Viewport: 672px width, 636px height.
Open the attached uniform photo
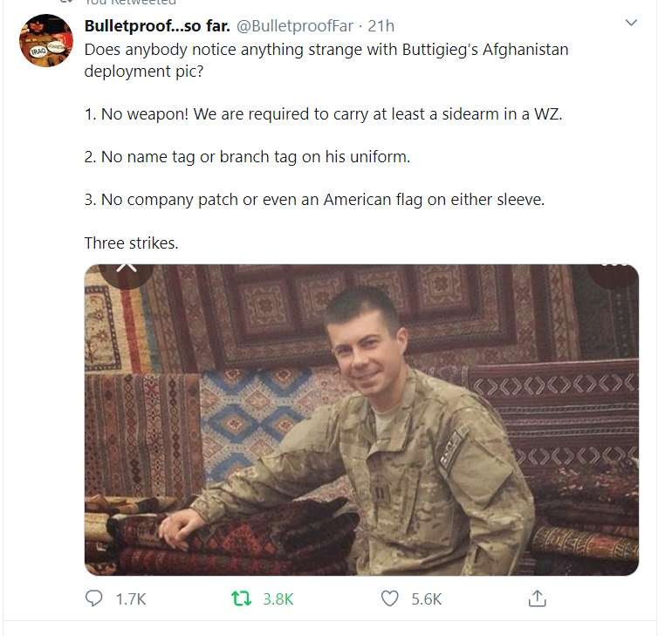[x=361, y=420]
